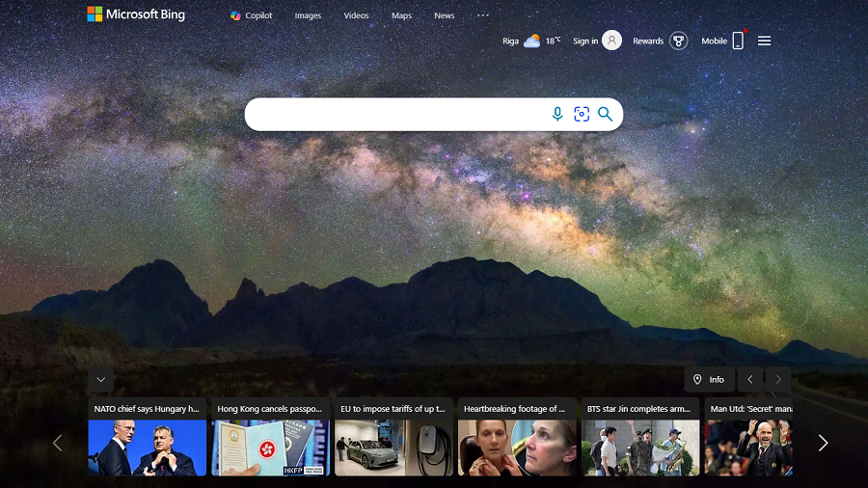
Task: Open the Rewards trophy icon
Action: pyautogui.click(x=679, y=41)
